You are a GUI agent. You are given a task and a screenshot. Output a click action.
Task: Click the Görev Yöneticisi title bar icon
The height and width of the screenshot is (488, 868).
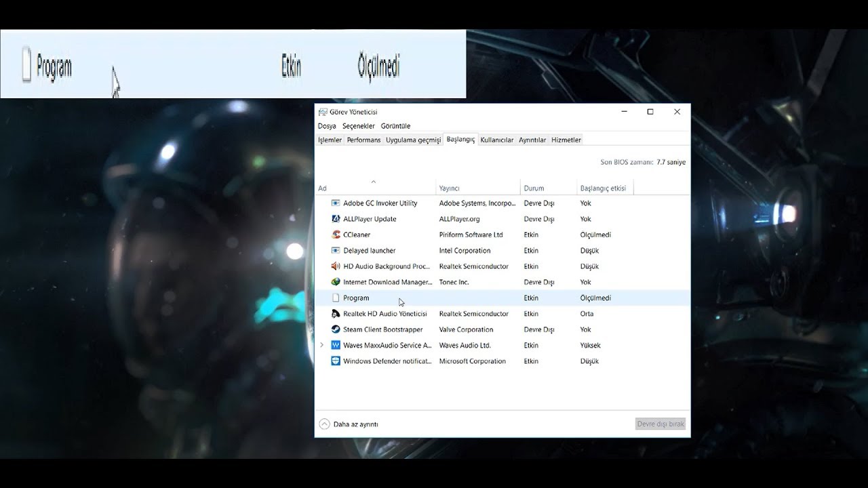(323, 112)
